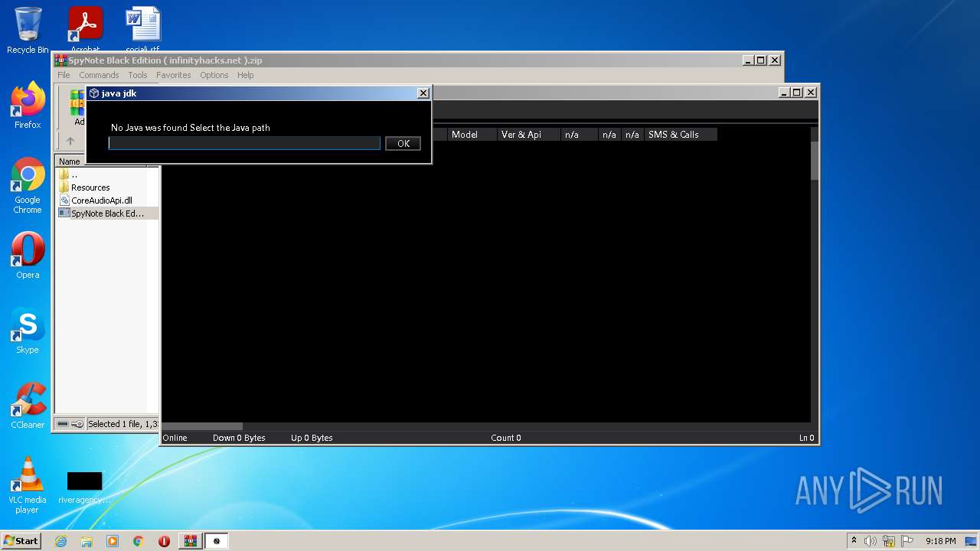Click the SMS & Calls column header

point(681,135)
